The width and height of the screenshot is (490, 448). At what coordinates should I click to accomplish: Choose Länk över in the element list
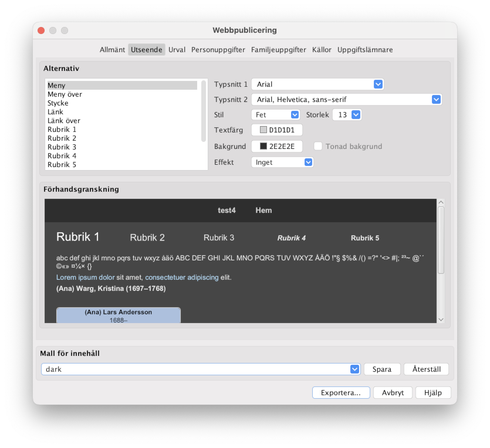click(x=64, y=121)
